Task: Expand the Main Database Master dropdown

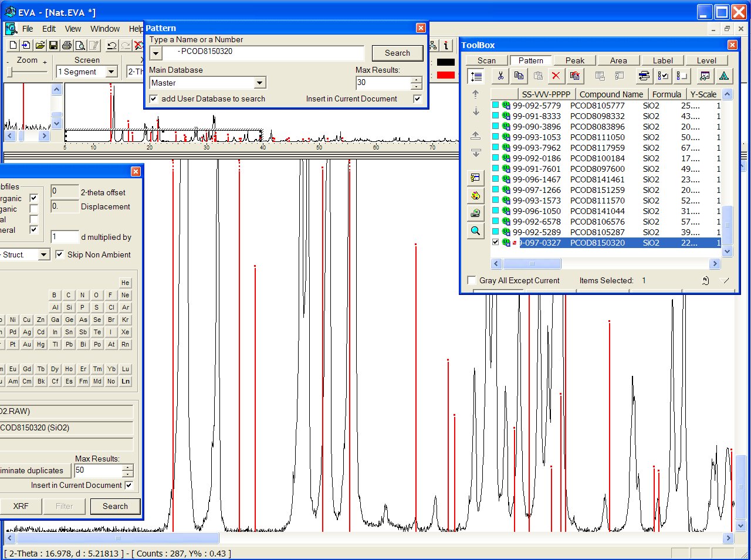Action: pyautogui.click(x=260, y=83)
